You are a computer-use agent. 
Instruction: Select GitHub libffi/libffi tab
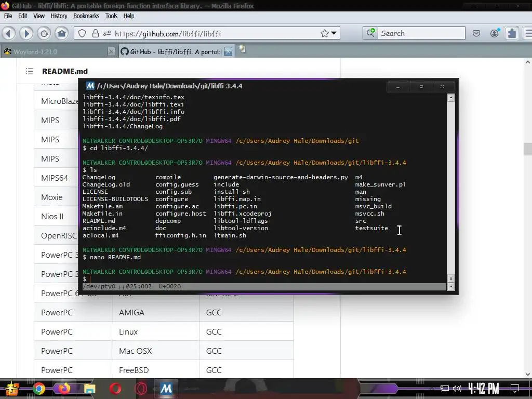coord(170,51)
